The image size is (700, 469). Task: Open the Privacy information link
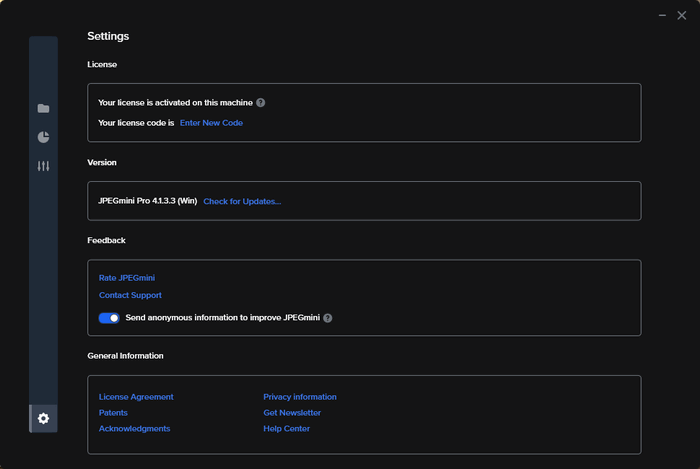point(300,397)
